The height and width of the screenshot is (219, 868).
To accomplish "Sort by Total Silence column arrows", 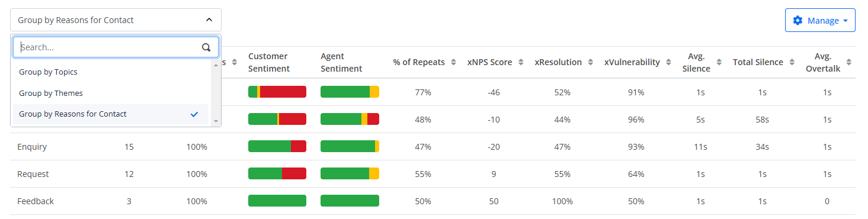I will 791,62.
